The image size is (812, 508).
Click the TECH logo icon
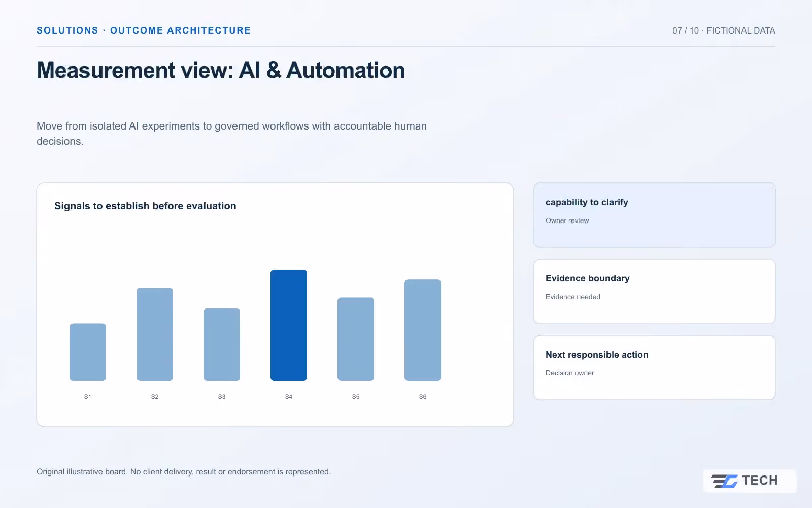[x=724, y=481]
